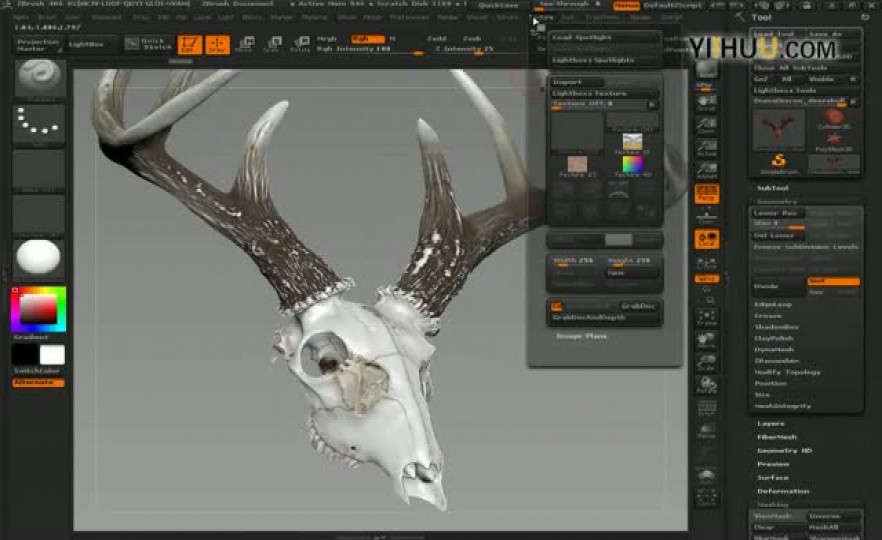Click the orange Menus button
The width and height of the screenshot is (882, 540).
pyautogui.click(x=626, y=6)
